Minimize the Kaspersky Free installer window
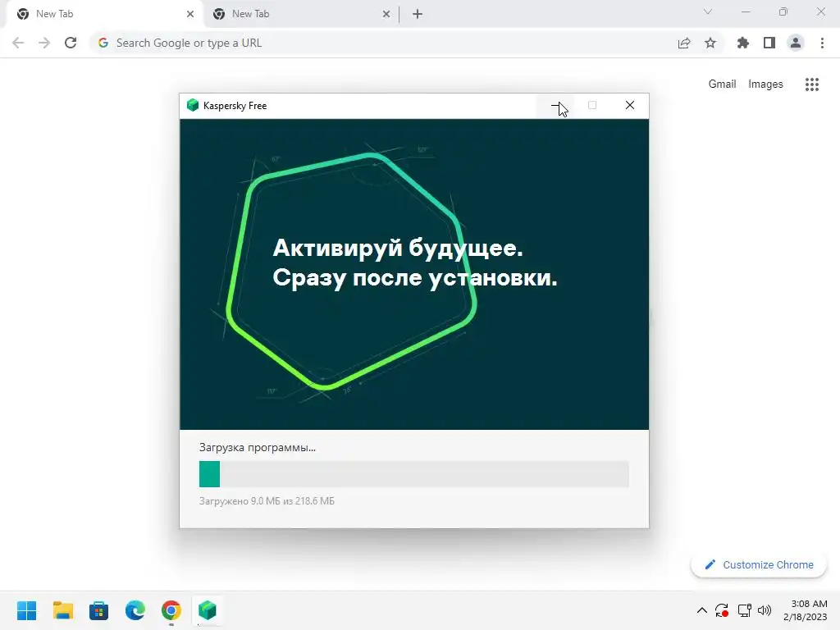The width and height of the screenshot is (840, 630). pos(555,106)
